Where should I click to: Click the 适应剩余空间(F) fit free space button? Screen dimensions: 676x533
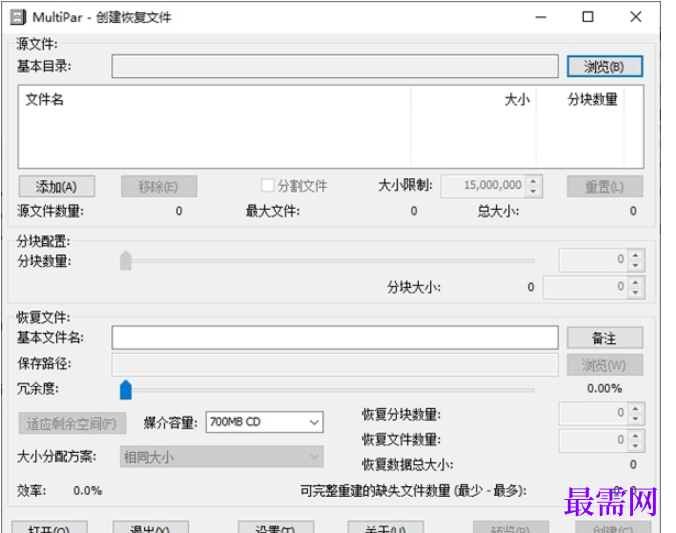tap(72, 423)
